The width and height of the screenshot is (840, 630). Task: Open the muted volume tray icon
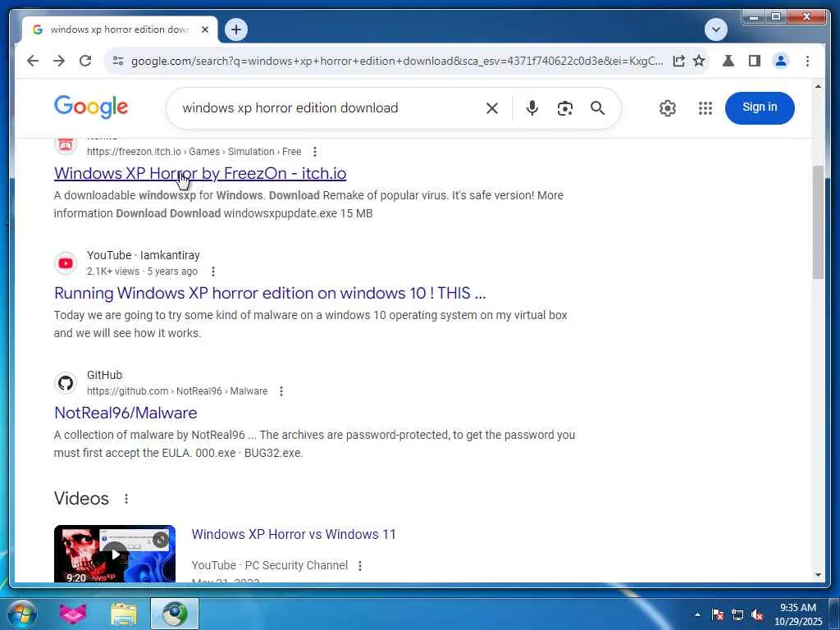tap(757, 614)
